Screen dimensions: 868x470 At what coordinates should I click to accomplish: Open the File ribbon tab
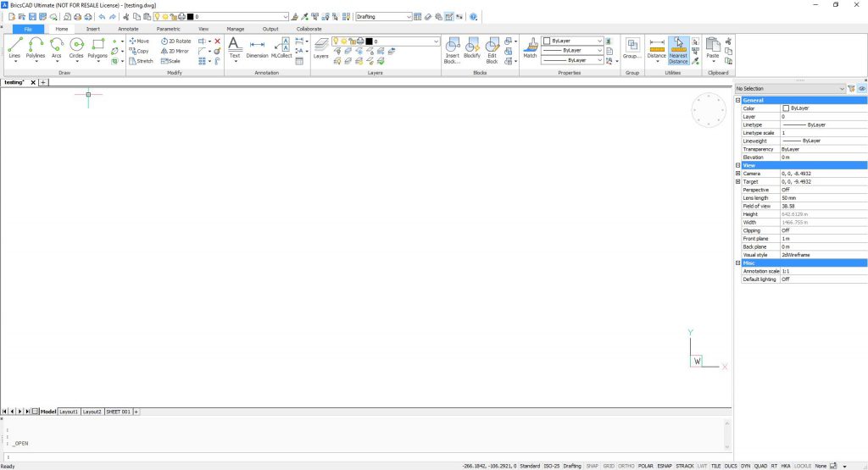[28, 29]
